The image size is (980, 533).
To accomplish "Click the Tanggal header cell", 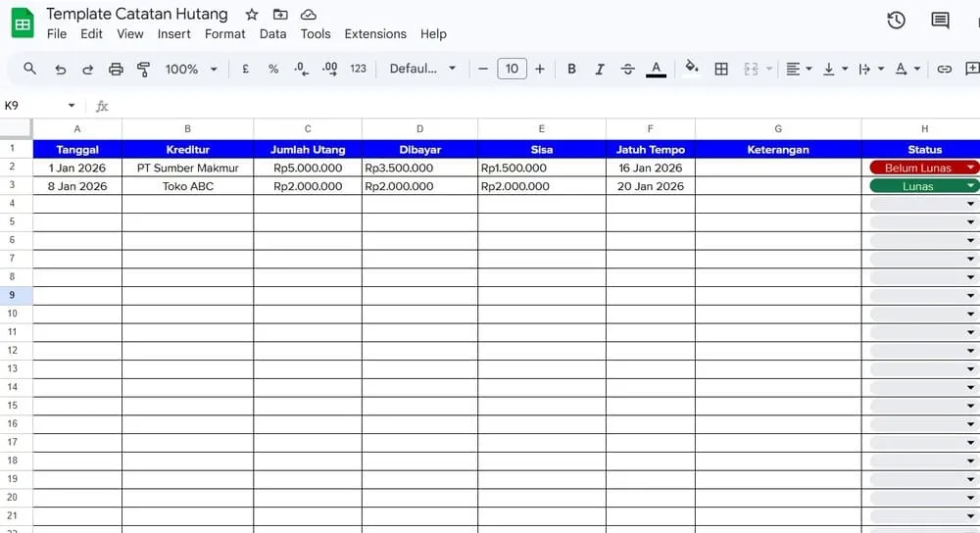I will [77, 149].
